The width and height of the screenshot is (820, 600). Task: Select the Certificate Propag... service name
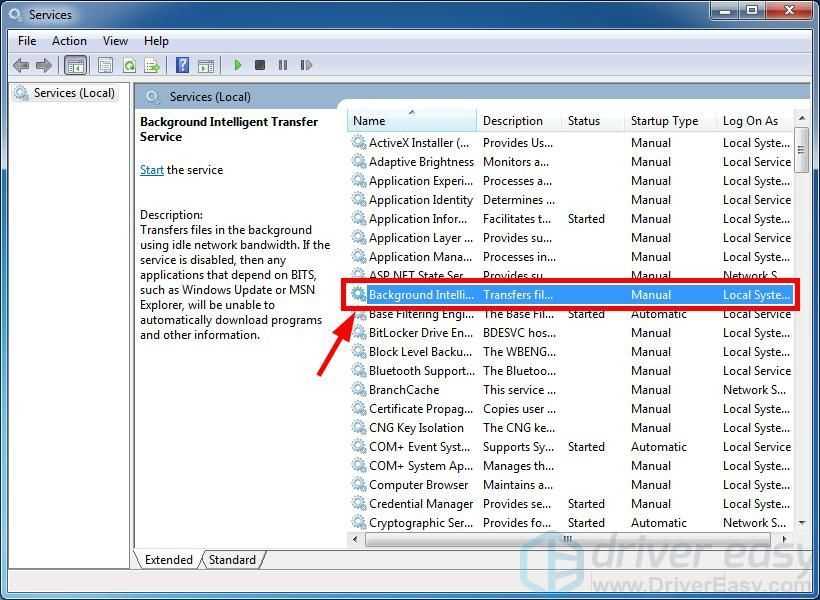click(421, 409)
